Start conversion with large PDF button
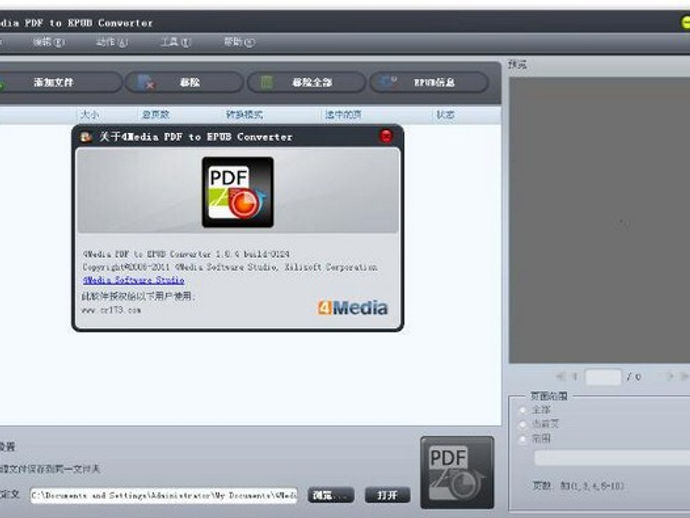 [457, 473]
